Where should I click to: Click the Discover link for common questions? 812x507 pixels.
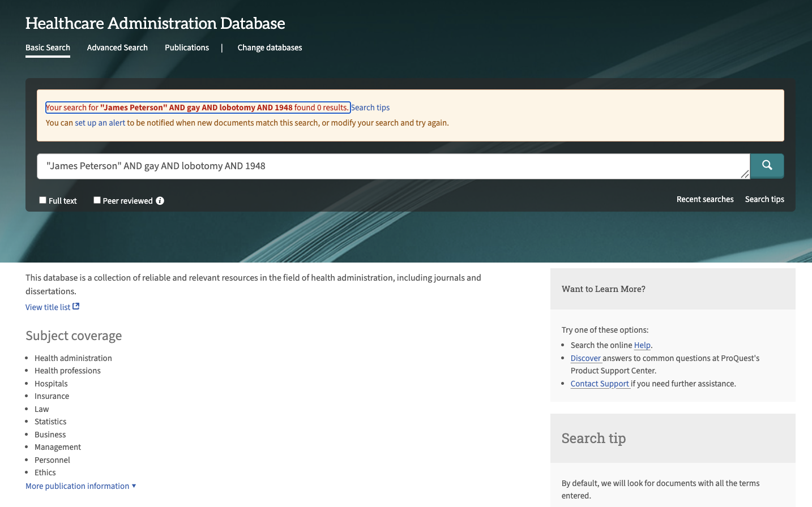coord(586,358)
